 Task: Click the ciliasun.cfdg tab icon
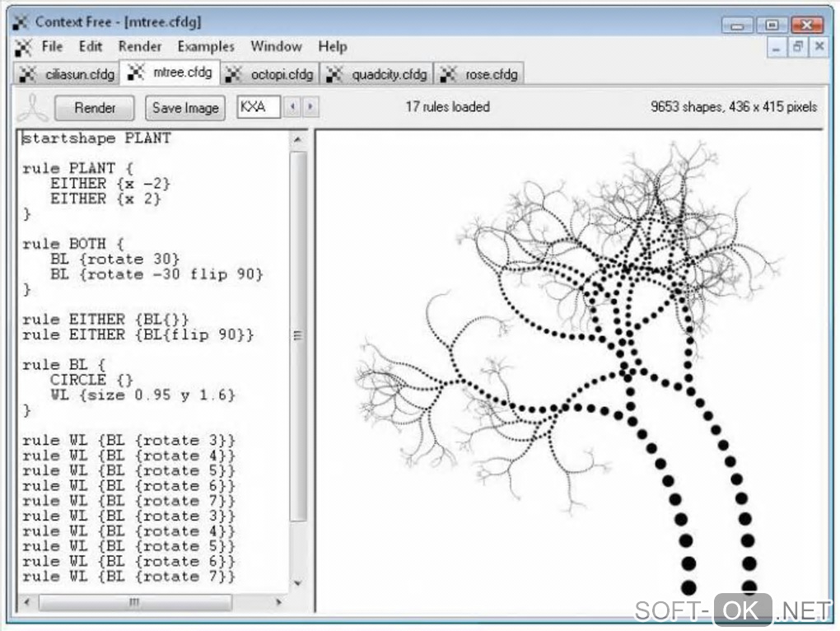[x=28, y=74]
